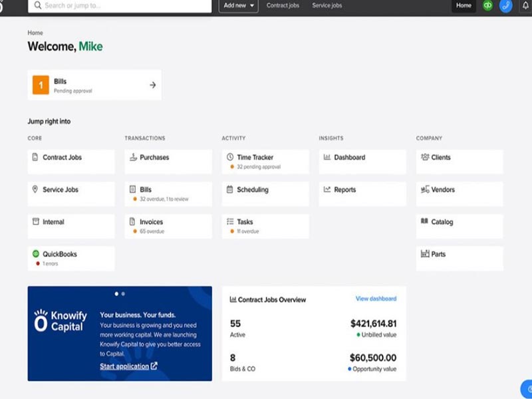
Task: Click the Service Jobs location pin icon
Action: point(35,190)
